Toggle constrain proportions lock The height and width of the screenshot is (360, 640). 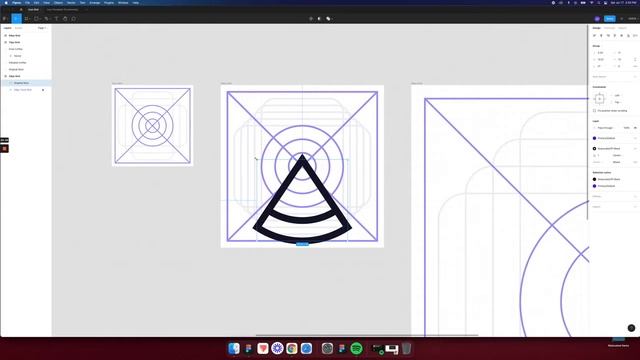pos(635,59)
